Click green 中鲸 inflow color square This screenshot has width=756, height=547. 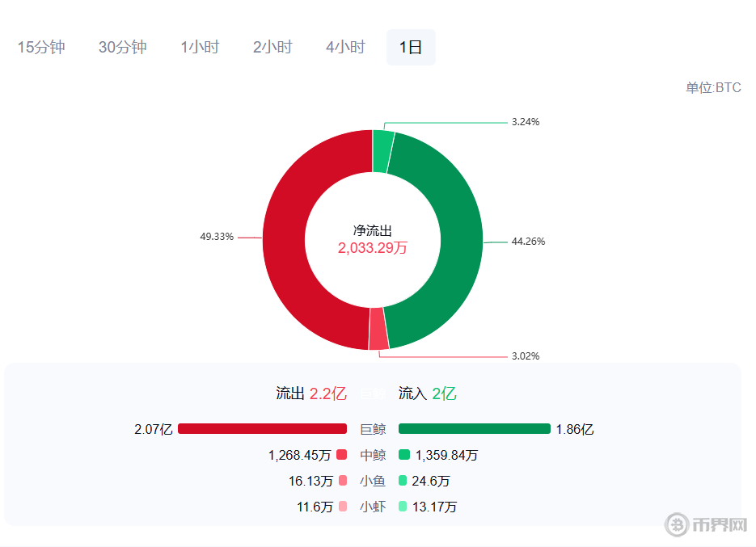point(404,455)
